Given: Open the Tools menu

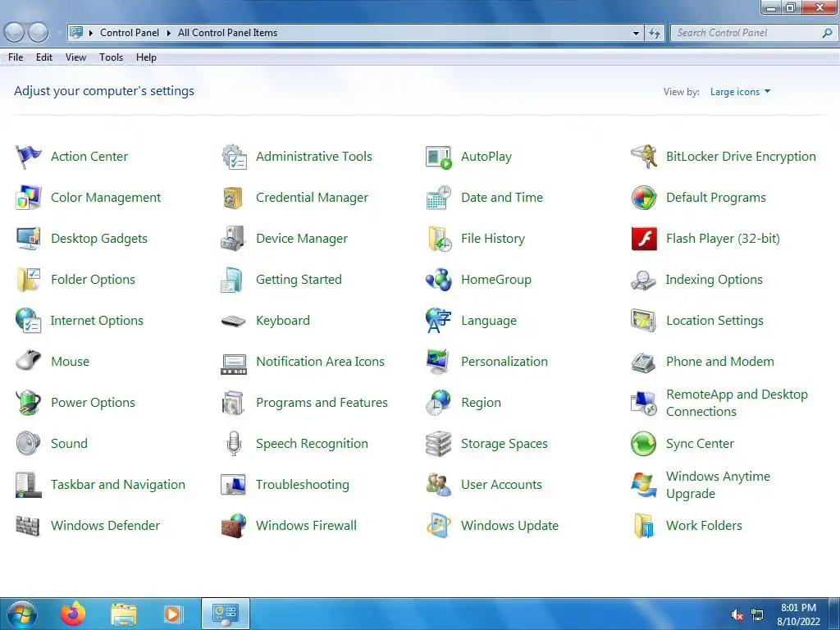Looking at the screenshot, I should click(x=111, y=57).
